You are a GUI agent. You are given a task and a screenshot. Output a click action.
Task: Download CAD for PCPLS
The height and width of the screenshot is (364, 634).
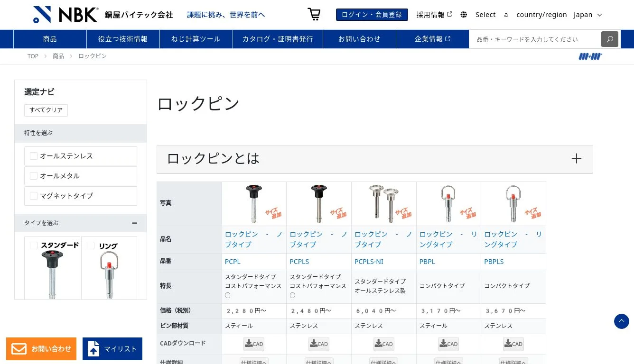(319, 344)
